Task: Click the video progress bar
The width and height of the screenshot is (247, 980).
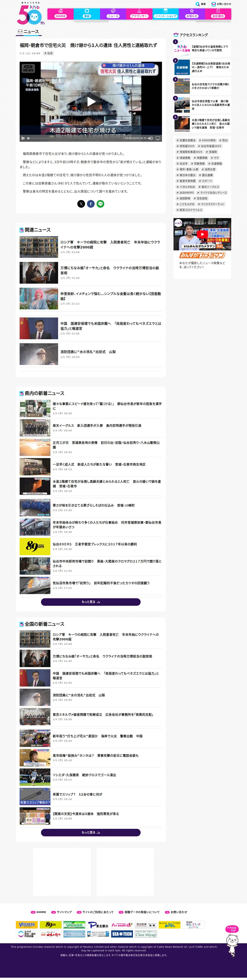Action: coord(75,138)
